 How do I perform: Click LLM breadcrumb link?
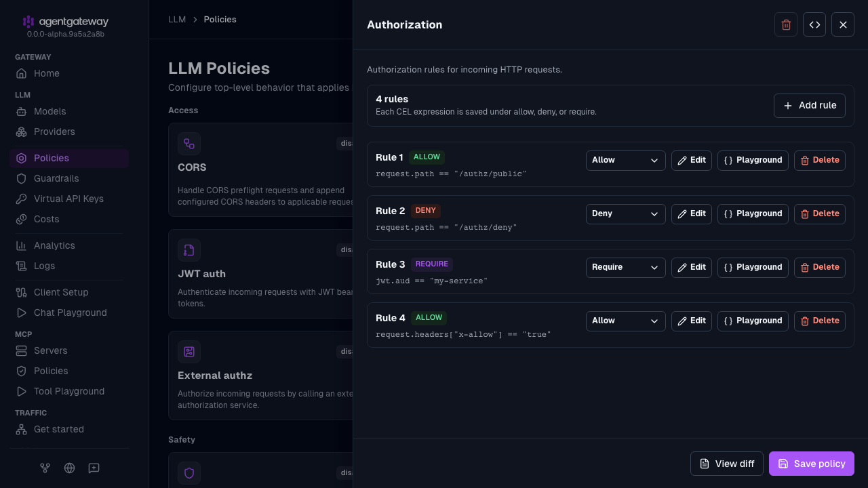point(177,20)
